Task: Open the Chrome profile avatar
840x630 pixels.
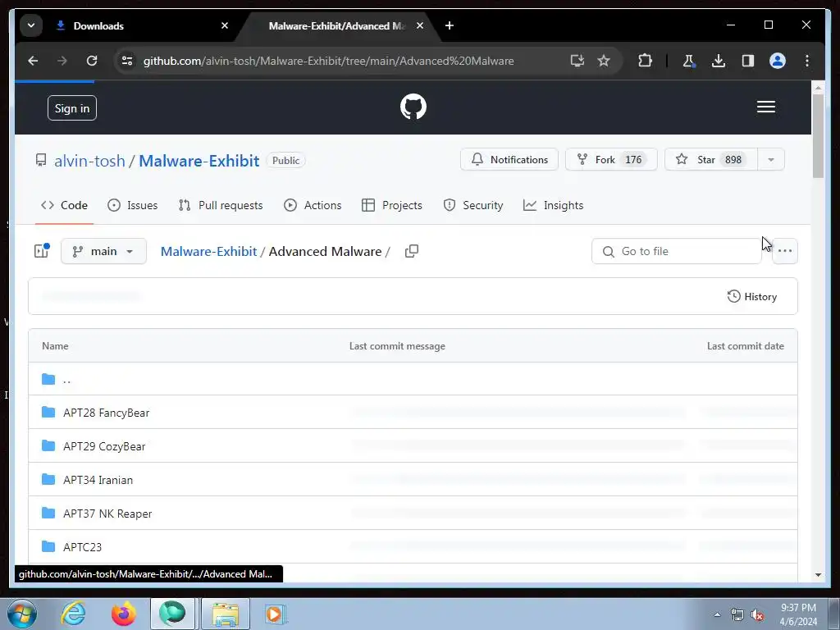Action: point(778,61)
